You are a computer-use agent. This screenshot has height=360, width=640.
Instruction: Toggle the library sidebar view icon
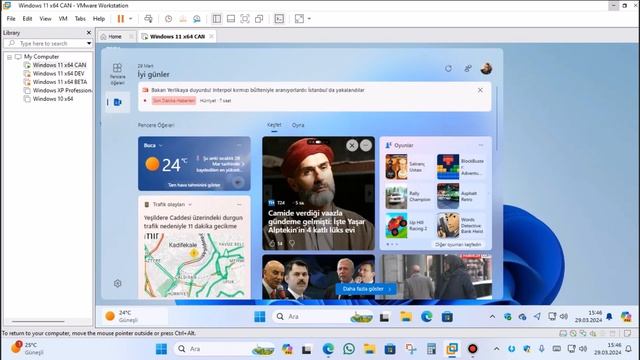click(217, 19)
